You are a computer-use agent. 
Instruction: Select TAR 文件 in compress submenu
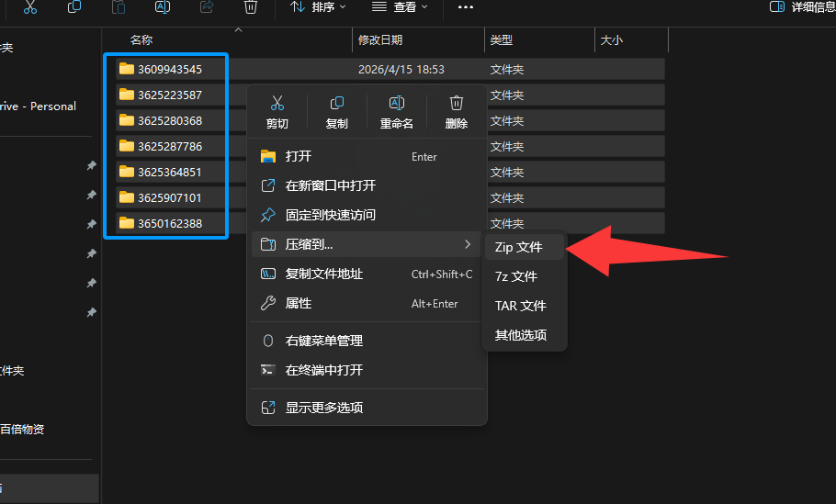[525, 306]
